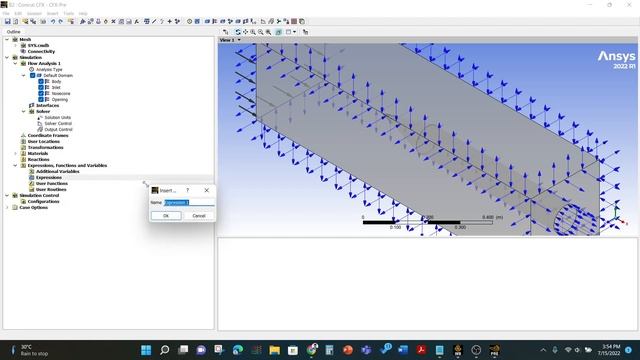Open Microsoft Teams from taskbar
Image resolution: width=640 pixels, height=360 pixels.
point(366,350)
